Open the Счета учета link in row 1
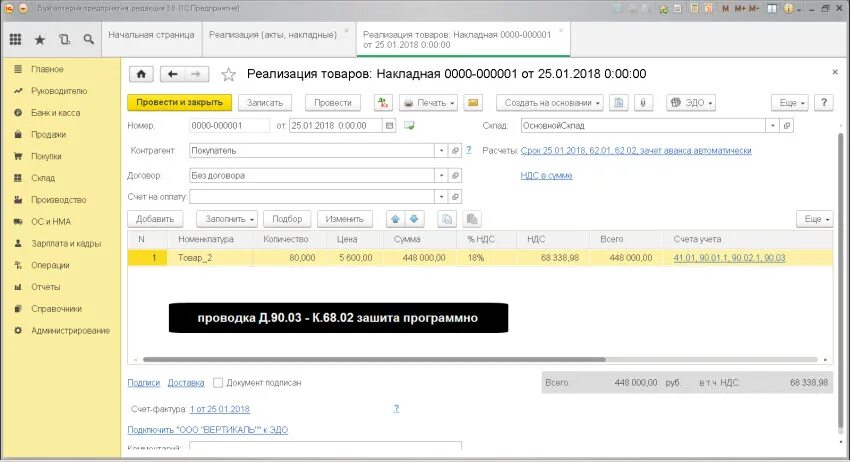The image size is (850, 462). (729, 258)
